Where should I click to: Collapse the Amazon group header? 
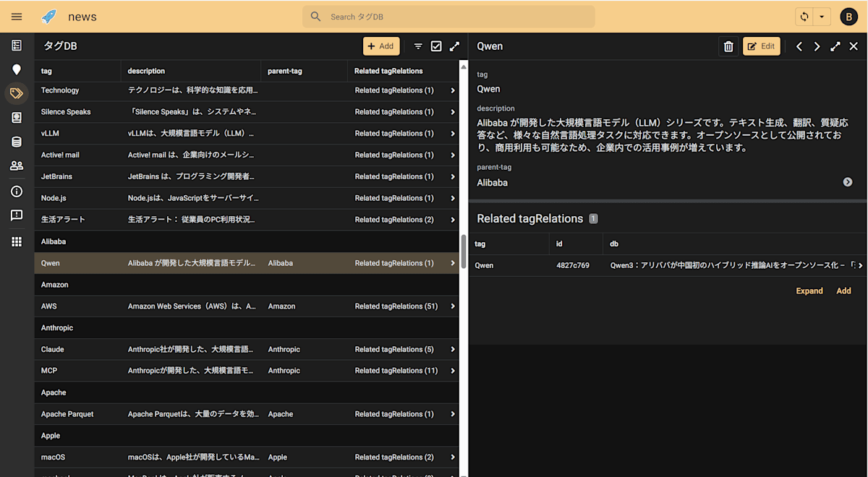click(247, 285)
